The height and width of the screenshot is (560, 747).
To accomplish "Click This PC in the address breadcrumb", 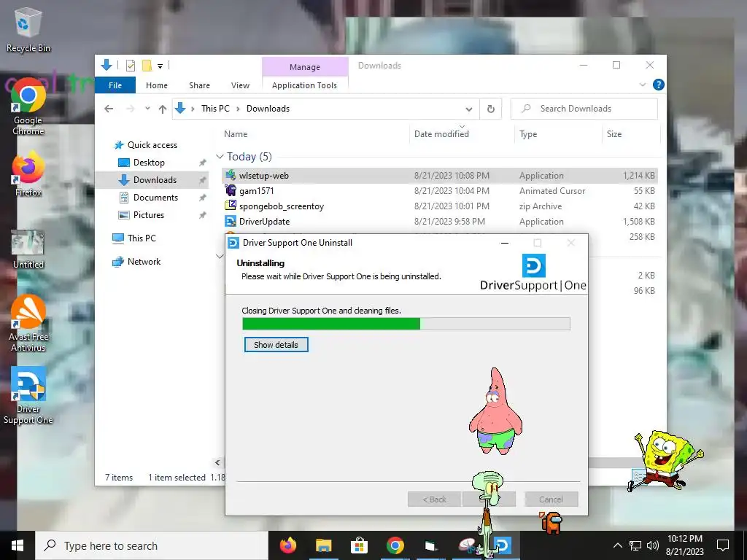I will [215, 109].
